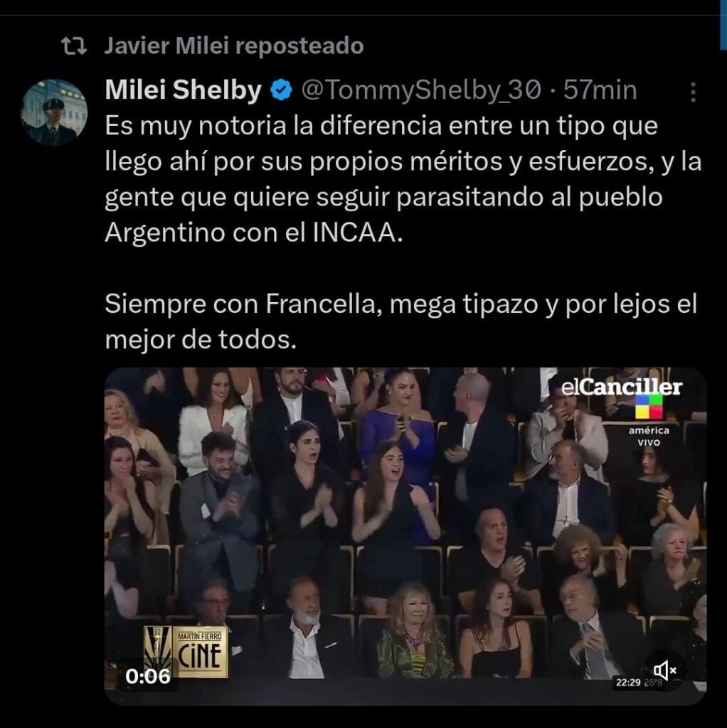
Task: Click the golden statuette logo in video
Action: 157,652
